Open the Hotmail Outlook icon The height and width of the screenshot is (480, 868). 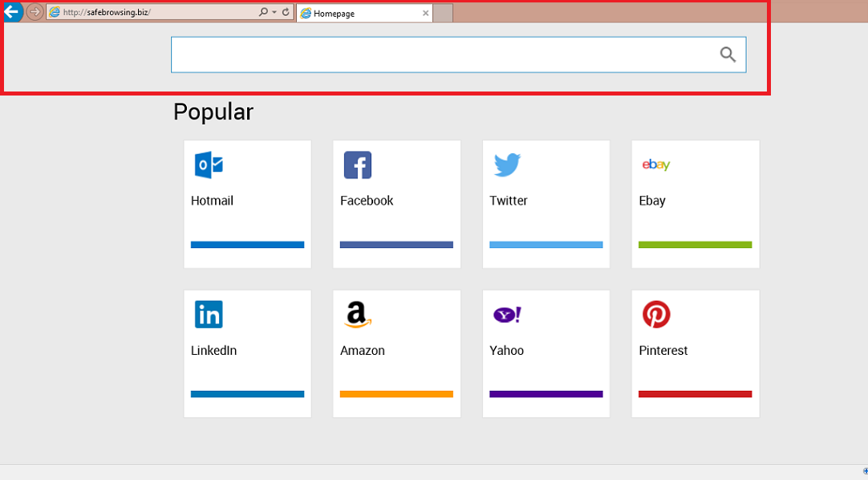[209, 165]
